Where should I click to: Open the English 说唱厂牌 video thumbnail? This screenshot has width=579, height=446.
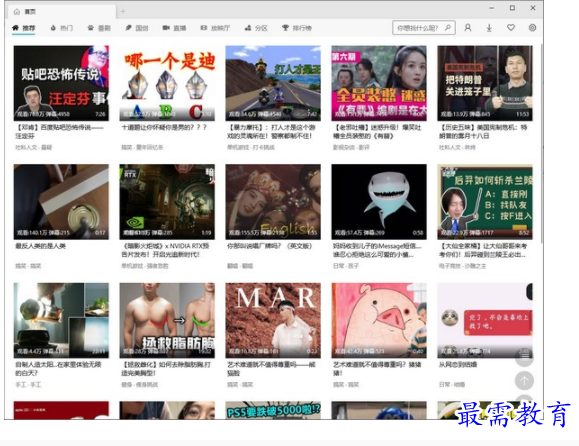pyautogui.click(x=273, y=202)
